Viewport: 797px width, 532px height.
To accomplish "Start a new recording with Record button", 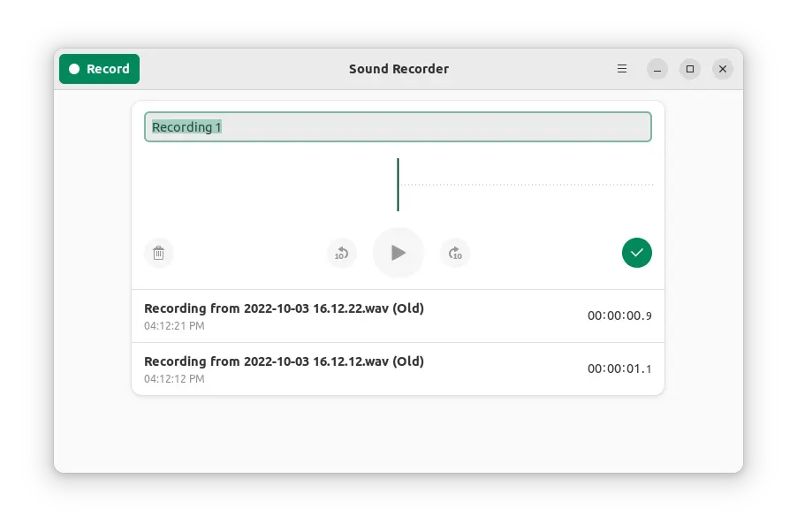I will point(99,68).
